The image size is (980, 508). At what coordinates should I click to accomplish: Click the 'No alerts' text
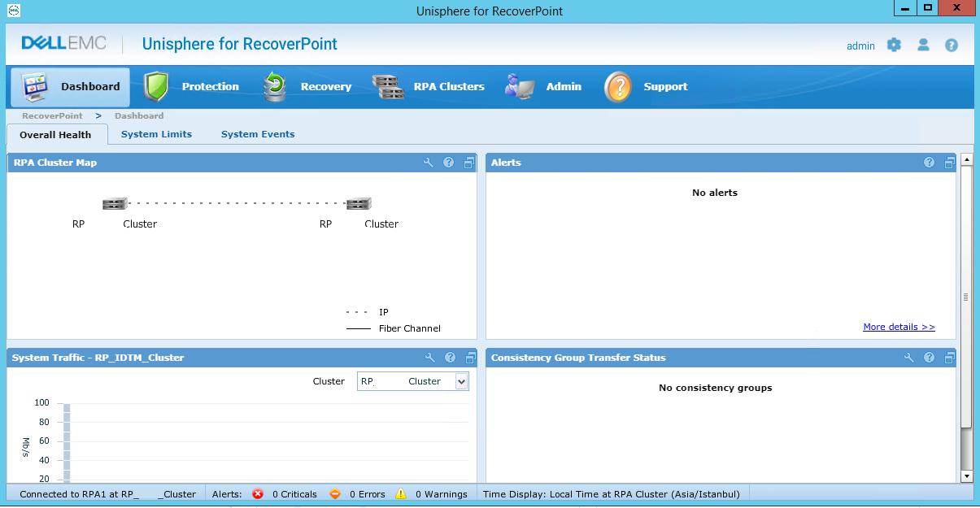pos(715,193)
